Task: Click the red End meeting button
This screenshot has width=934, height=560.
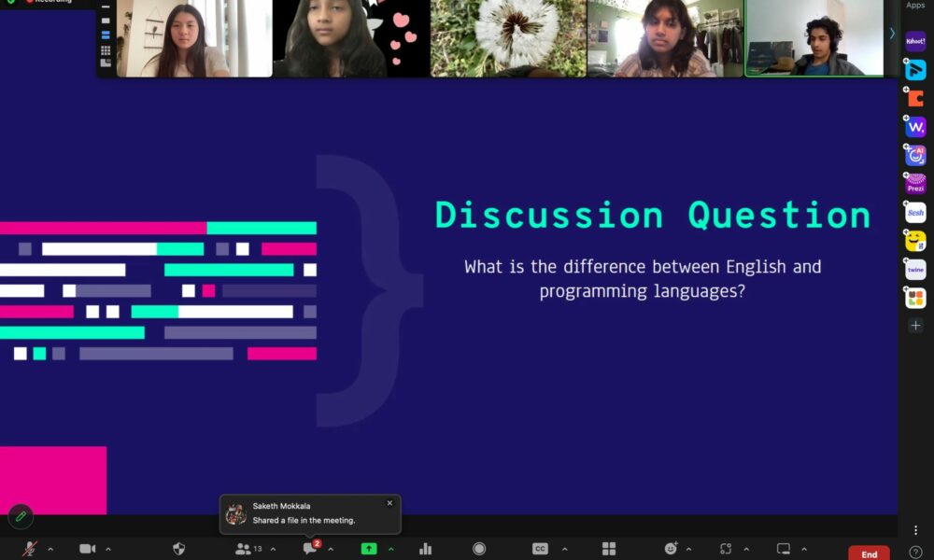Action: [x=869, y=553]
